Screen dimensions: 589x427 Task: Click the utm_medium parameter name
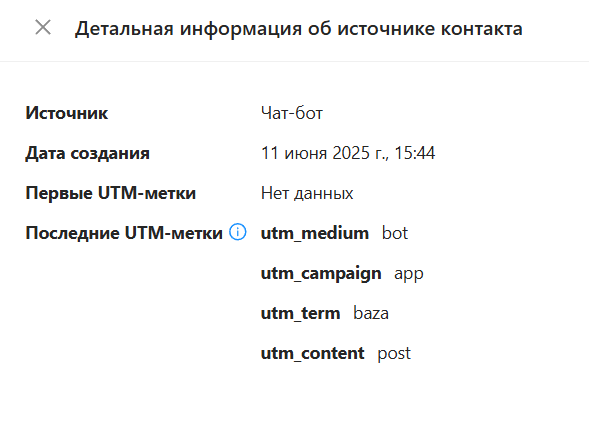315,233
